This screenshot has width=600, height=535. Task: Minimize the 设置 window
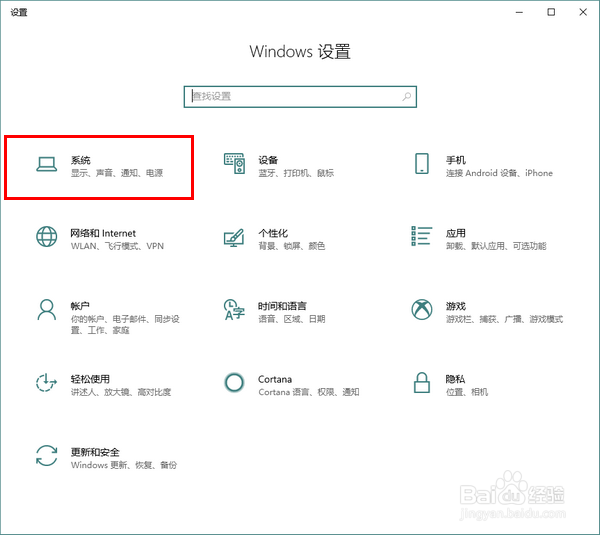pos(519,12)
